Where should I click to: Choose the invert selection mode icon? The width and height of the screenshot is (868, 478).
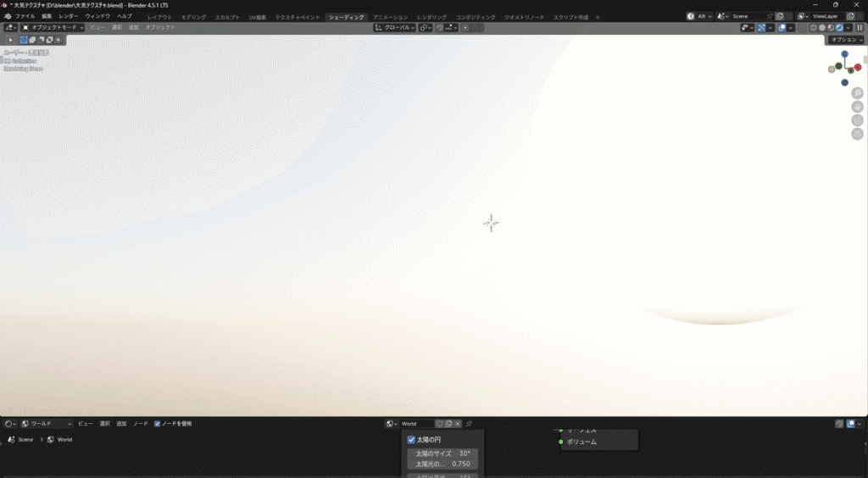49,40
